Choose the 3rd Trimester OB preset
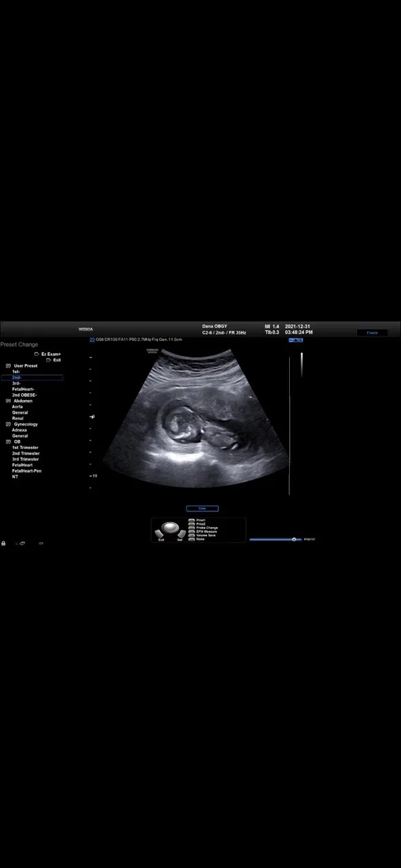401x868 pixels. (x=25, y=459)
